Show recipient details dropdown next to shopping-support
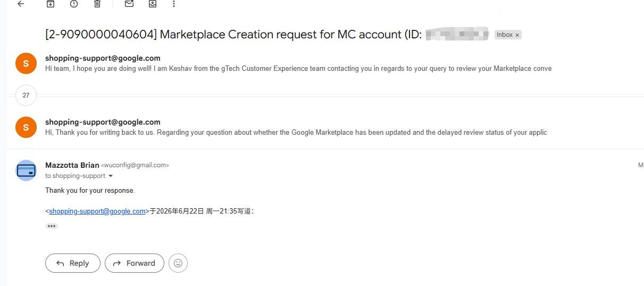The width and height of the screenshot is (644, 286). pyautogui.click(x=111, y=176)
